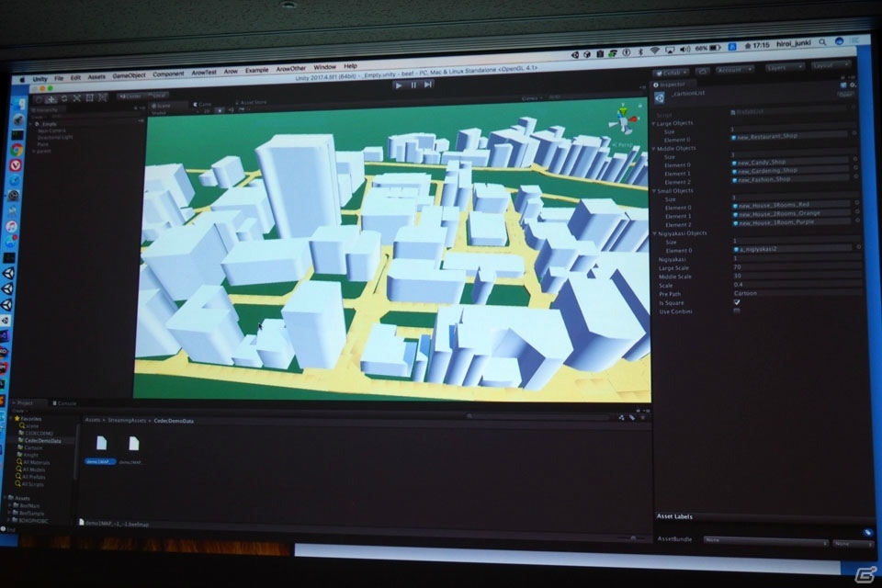Toggle the Is Square checkbox
The image size is (882, 588).
click(737, 302)
